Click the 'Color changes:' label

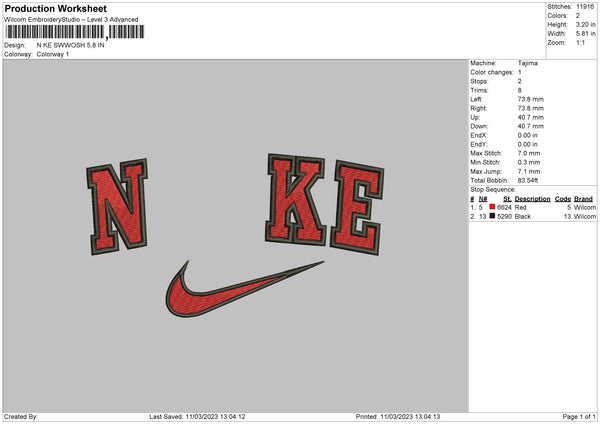tap(492, 72)
